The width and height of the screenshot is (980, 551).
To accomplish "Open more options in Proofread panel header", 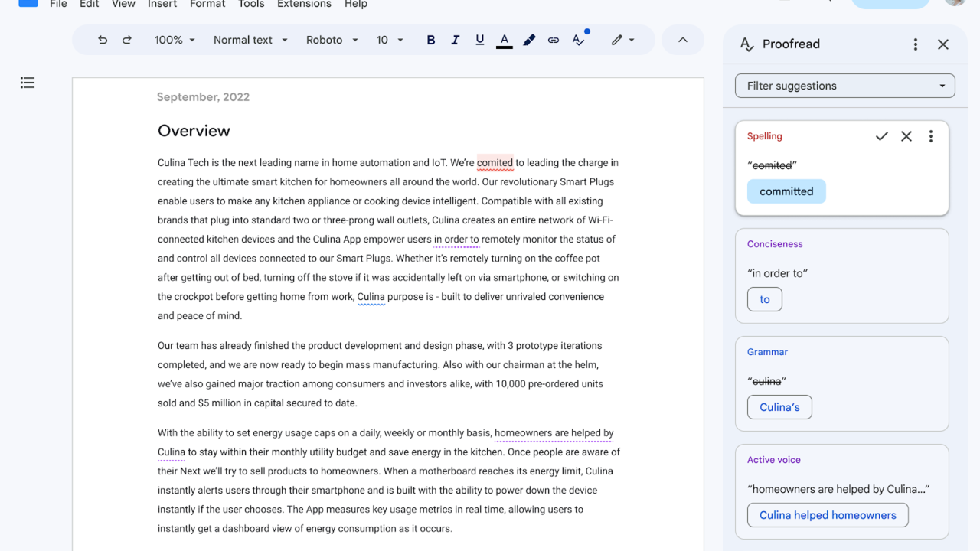I will [915, 44].
